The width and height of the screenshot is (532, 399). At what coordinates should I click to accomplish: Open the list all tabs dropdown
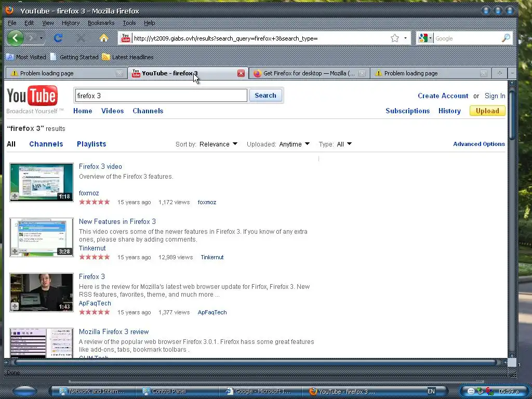(512, 73)
